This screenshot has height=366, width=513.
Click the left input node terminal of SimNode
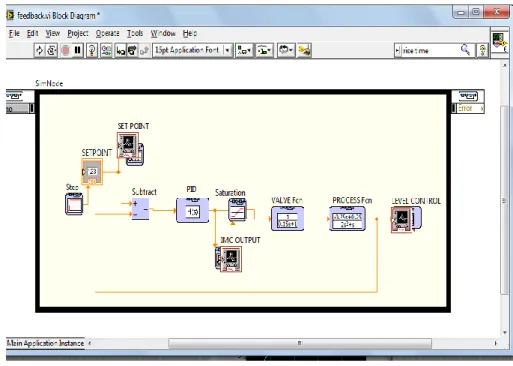(x=19, y=108)
